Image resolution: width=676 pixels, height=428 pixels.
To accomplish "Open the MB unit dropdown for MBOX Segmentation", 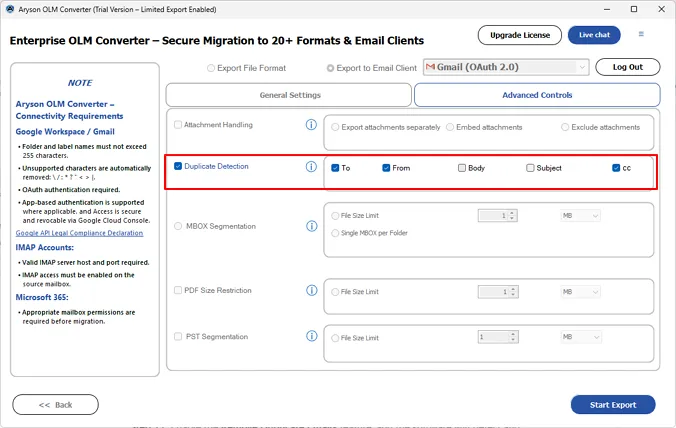I will coord(580,215).
